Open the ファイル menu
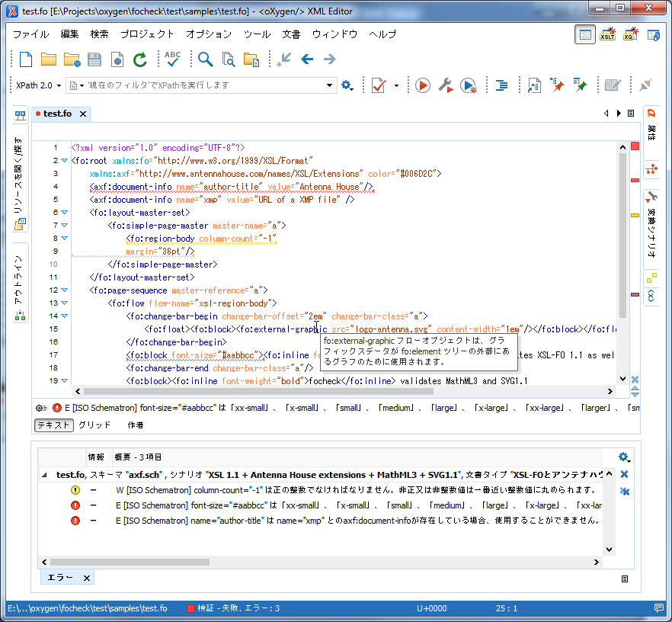 30,34
